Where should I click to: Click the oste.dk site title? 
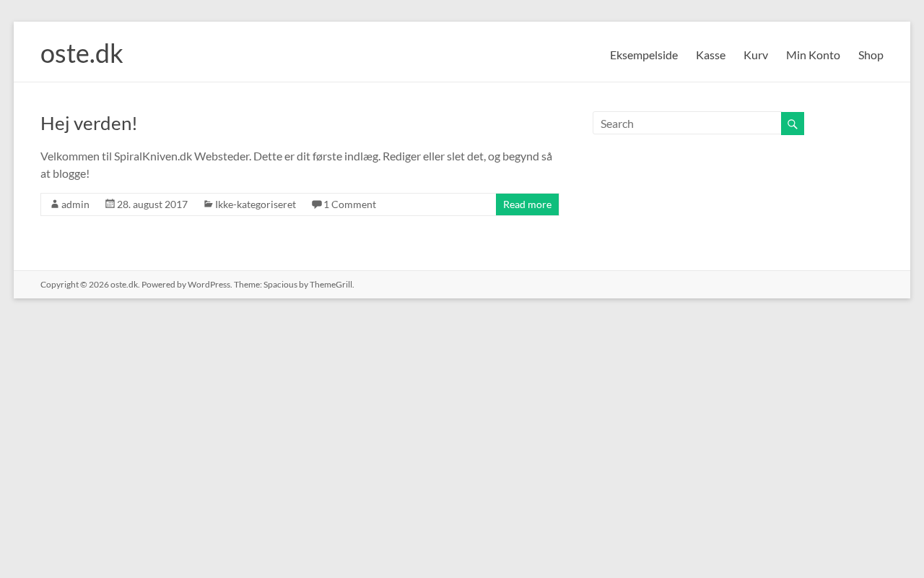click(x=82, y=53)
